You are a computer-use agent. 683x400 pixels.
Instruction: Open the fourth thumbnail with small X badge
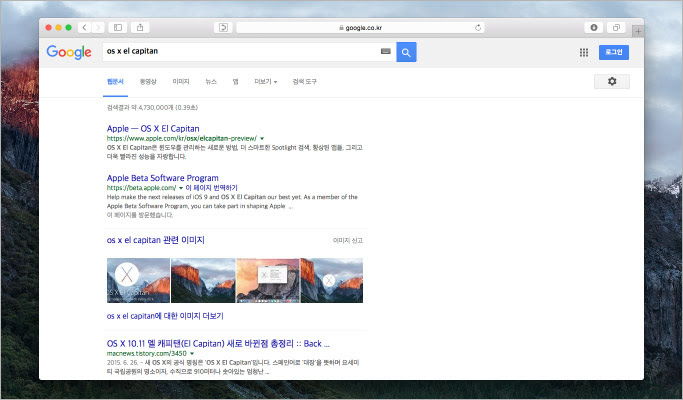[x=331, y=280]
